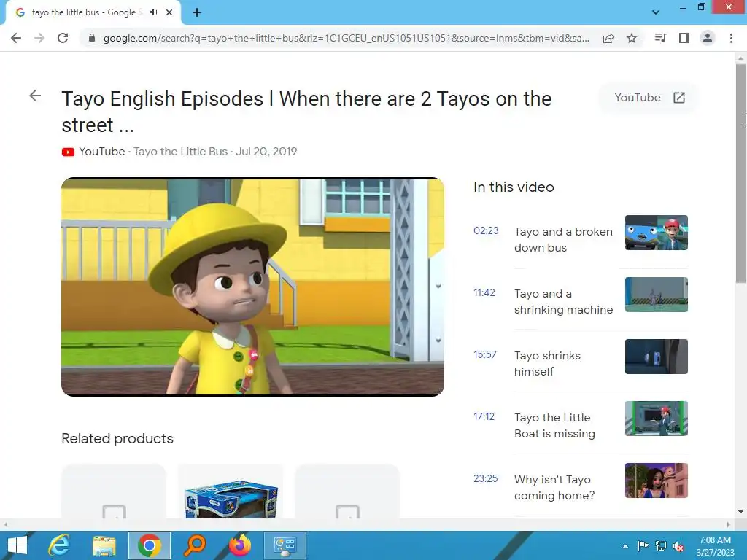Open the third related product card

(x=347, y=491)
